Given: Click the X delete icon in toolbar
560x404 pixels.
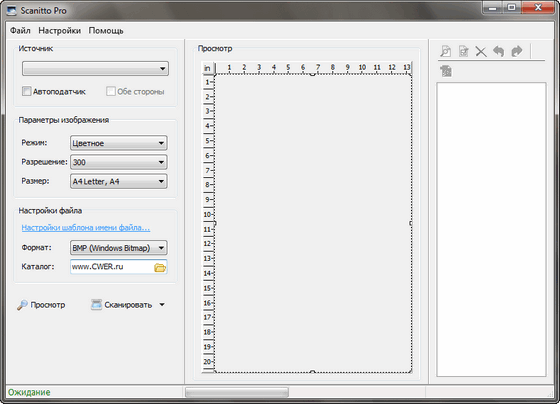Looking at the screenshot, I should click(x=481, y=51).
